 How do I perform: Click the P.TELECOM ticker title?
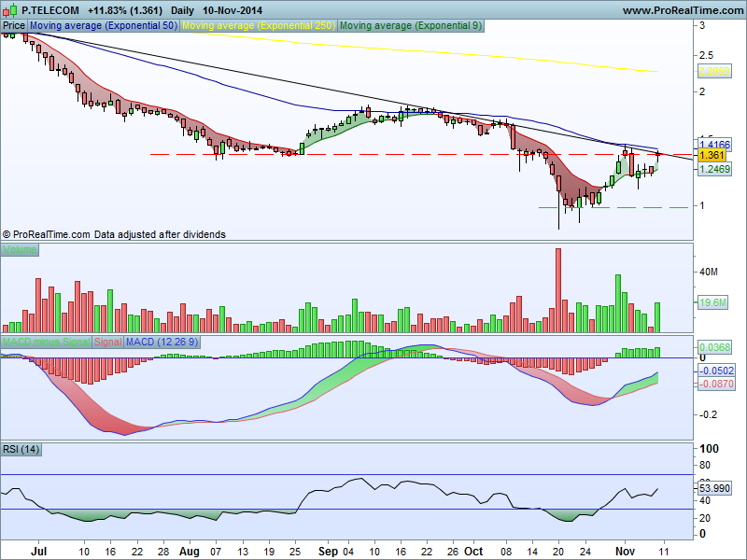pos(50,10)
